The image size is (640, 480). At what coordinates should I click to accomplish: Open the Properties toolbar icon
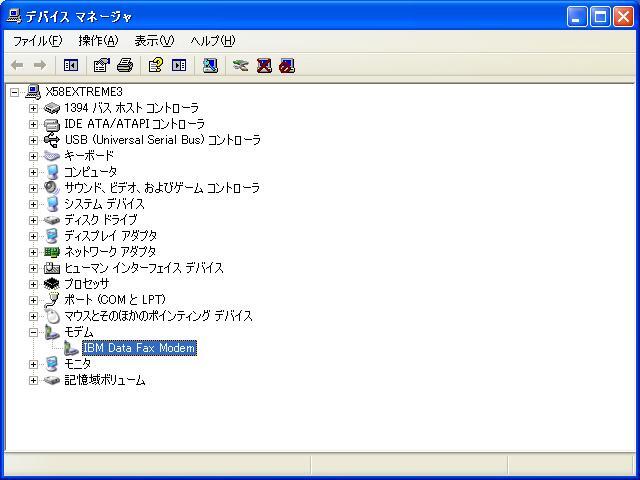point(102,65)
